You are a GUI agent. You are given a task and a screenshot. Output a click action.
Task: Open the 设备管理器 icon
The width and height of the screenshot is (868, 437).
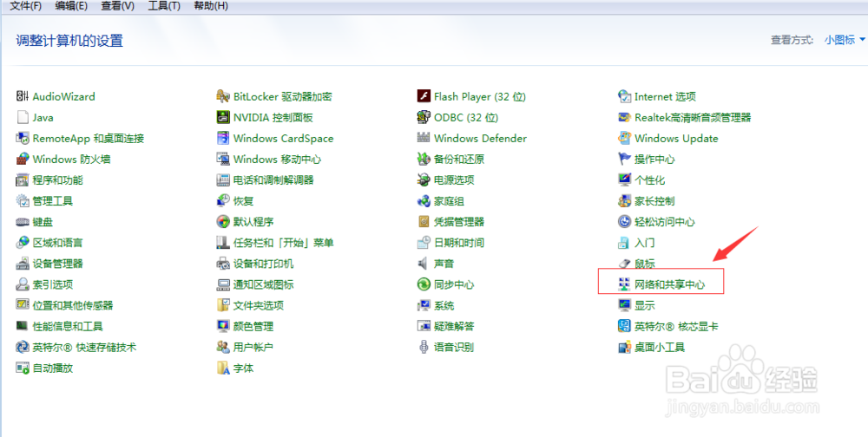click(x=23, y=264)
